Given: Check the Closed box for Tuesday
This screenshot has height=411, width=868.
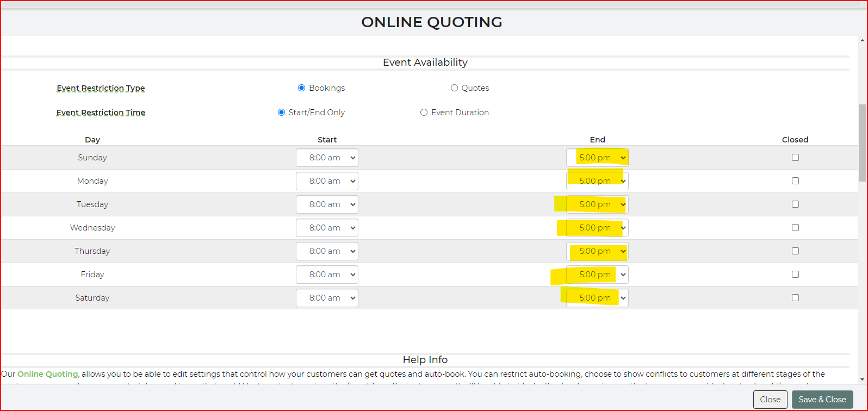Looking at the screenshot, I should 795,204.
